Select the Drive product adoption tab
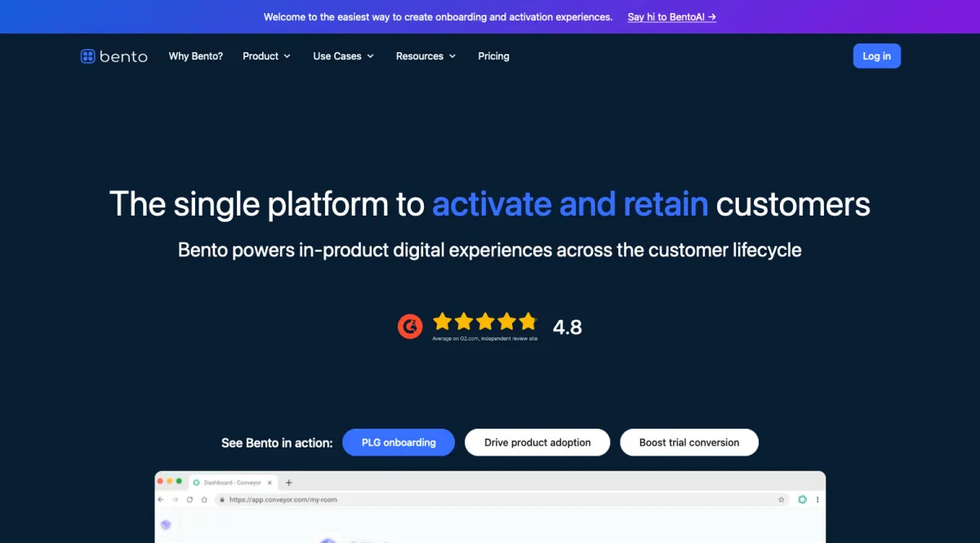980x543 pixels. (x=537, y=443)
